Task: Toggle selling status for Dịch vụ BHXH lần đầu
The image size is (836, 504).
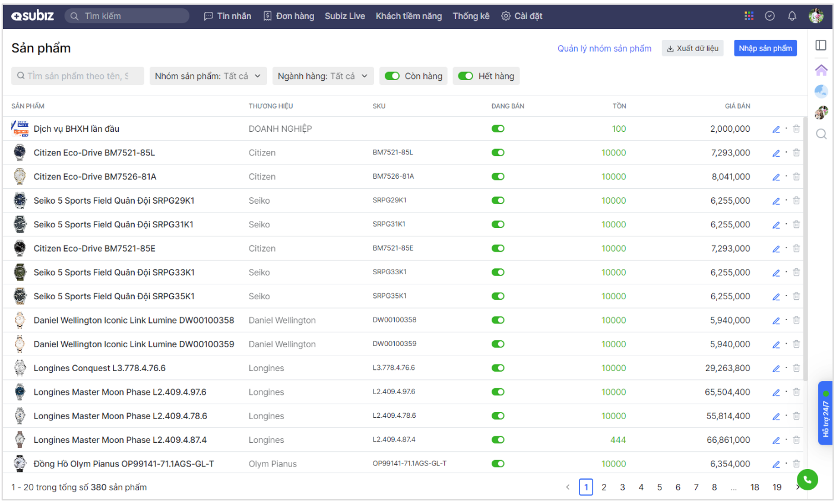Action: click(498, 129)
